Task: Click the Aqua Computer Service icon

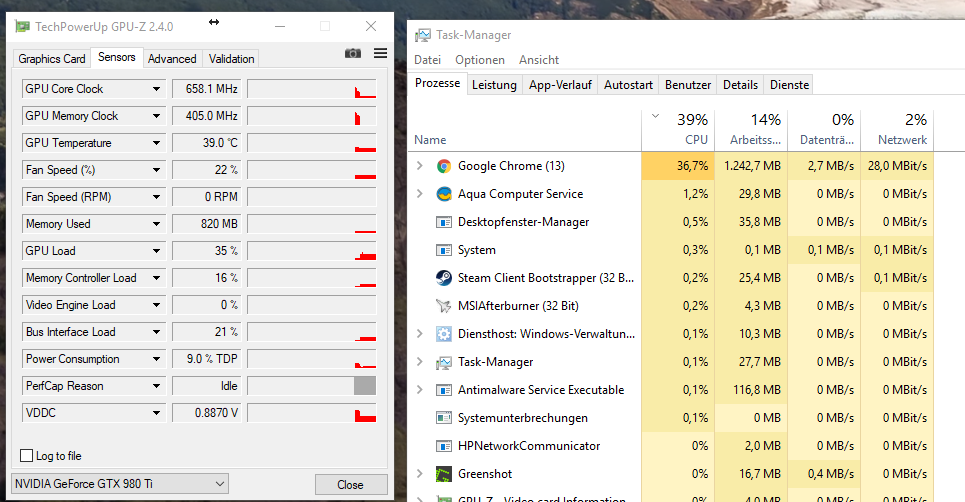Action: (x=444, y=194)
